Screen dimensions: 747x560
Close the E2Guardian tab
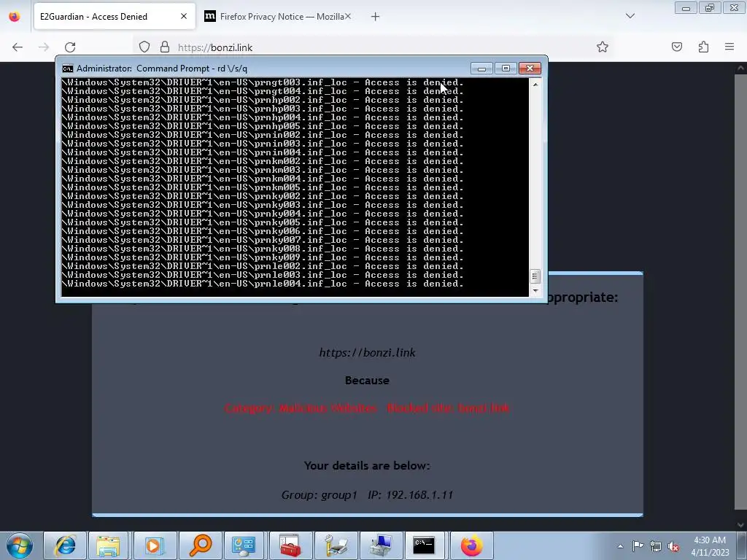coord(184,17)
